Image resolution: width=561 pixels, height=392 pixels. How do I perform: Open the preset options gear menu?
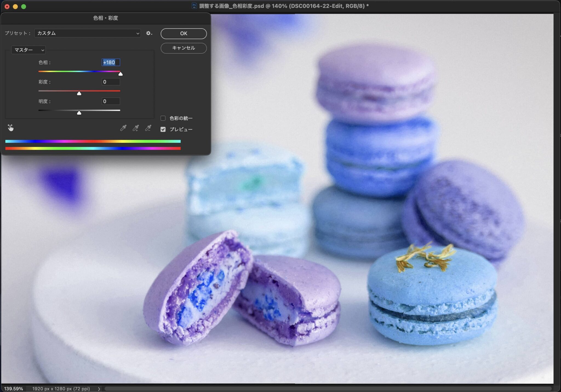149,33
